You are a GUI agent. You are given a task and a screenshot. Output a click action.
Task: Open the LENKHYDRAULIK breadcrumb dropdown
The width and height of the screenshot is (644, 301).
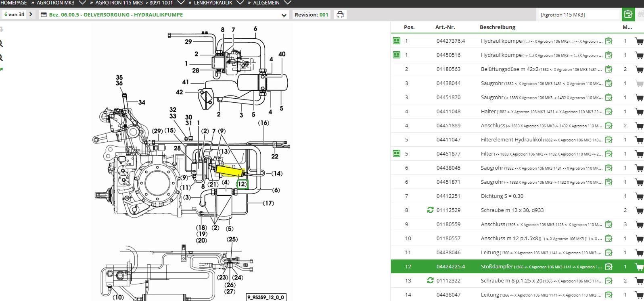(x=240, y=3)
